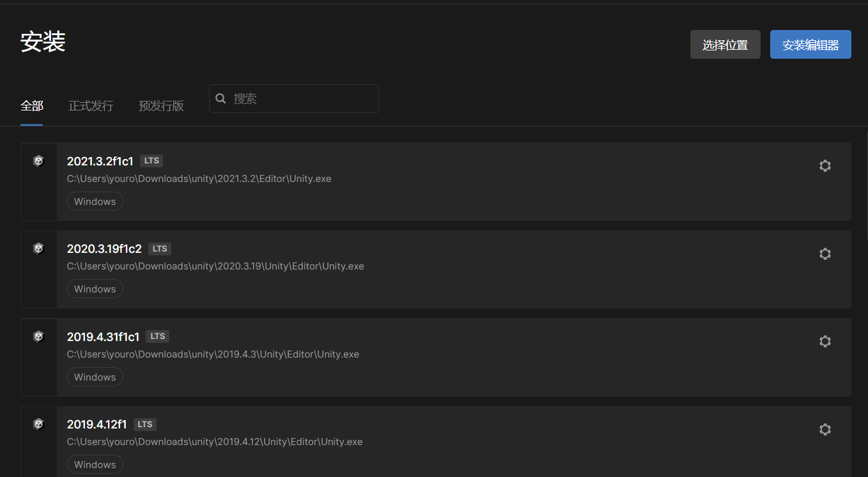Click Windows tag under 2019.4.31f1c1
This screenshot has height=477, width=868.
point(95,377)
